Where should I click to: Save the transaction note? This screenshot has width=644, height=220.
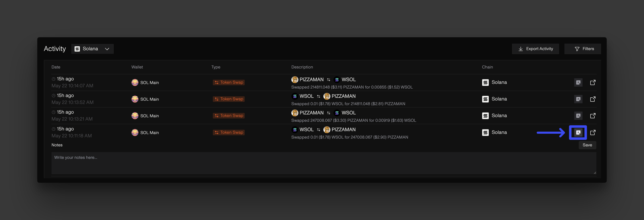pyautogui.click(x=587, y=145)
